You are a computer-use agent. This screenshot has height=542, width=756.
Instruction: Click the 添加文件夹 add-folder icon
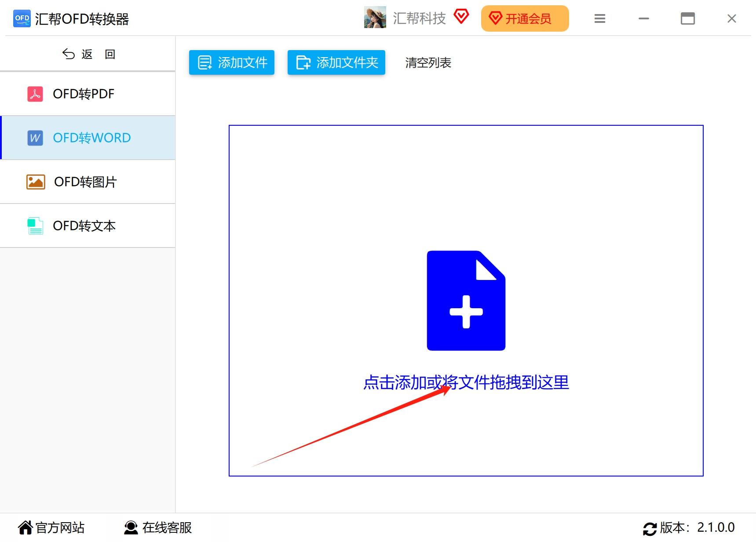coord(303,62)
